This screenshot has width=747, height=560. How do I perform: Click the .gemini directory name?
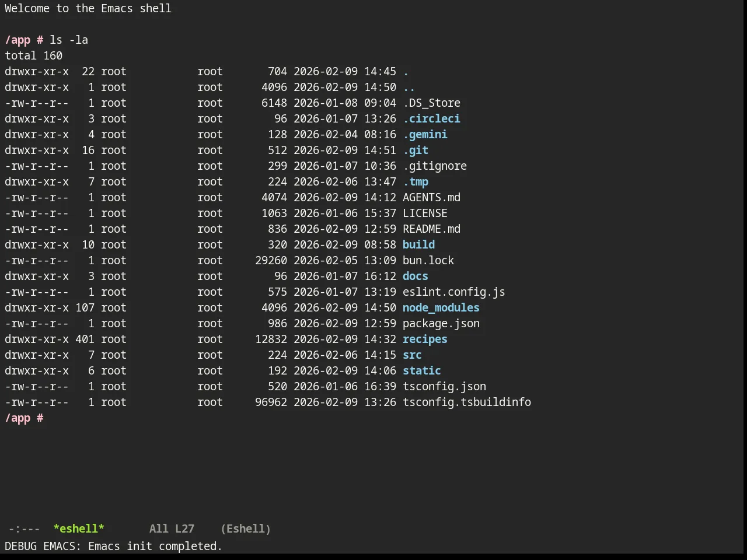click(x=425, y=134)
